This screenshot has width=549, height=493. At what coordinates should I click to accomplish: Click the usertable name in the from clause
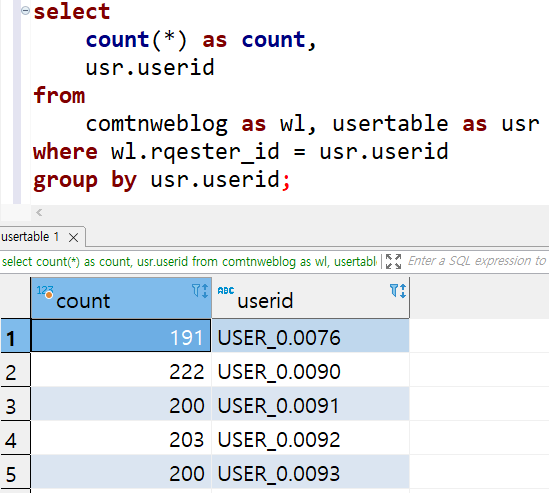pyautogui.click(x=390, y=123)
